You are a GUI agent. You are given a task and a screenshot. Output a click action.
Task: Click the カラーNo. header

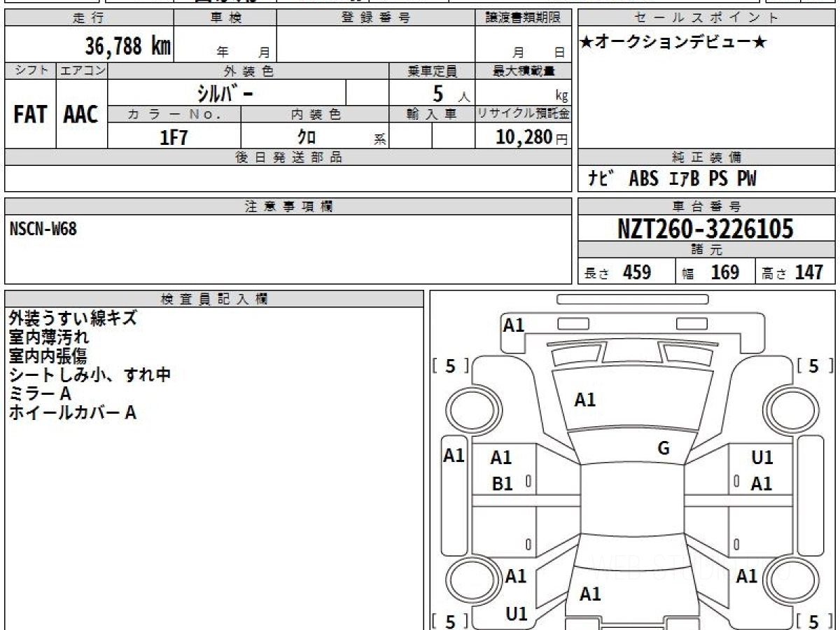[x=174, y=114]
